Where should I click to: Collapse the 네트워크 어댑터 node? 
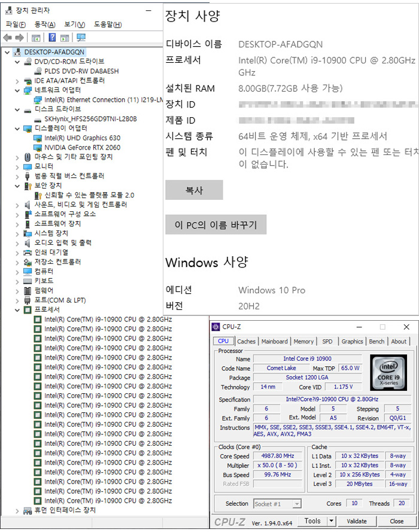[x=17, y=90]
